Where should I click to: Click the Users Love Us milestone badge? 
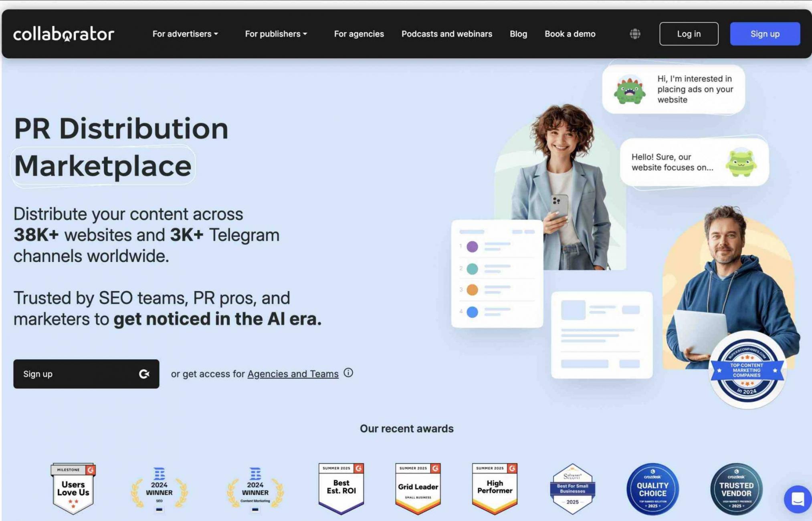(73, 488)
